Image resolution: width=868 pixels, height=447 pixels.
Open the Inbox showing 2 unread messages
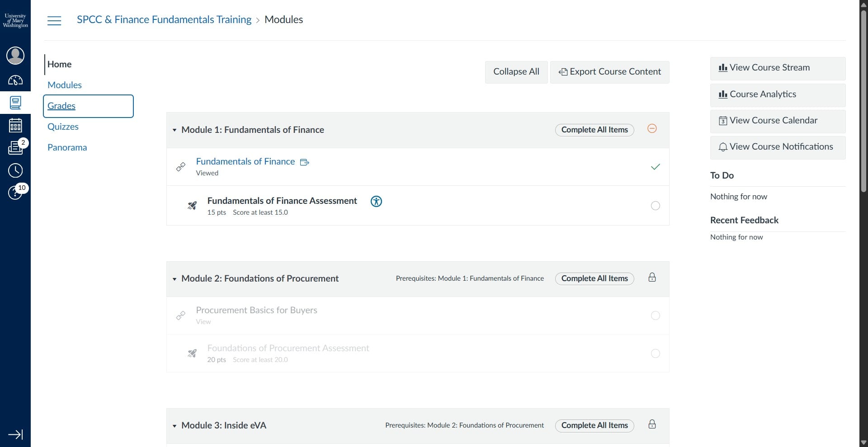coord(15,148)
